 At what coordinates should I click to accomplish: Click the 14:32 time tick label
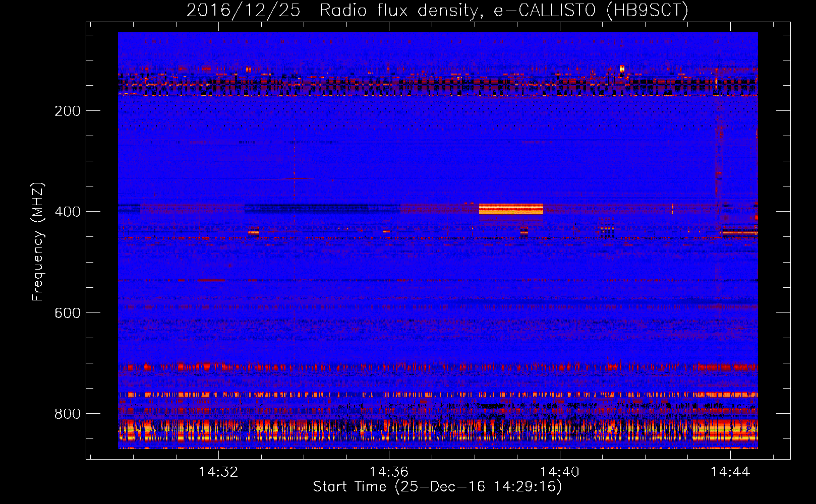tap(218, 472)
